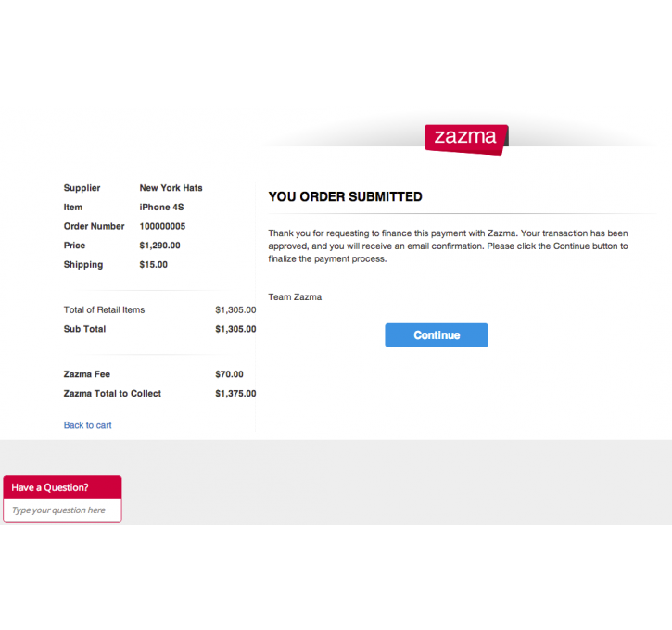Click the zazma logo
Screen dimensions: 672x630
466,139
